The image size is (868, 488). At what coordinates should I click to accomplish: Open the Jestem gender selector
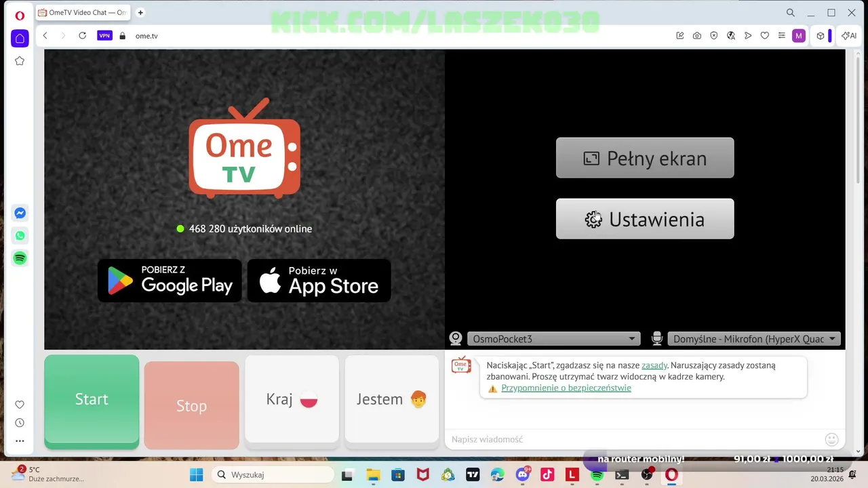[x=392, y=400]
